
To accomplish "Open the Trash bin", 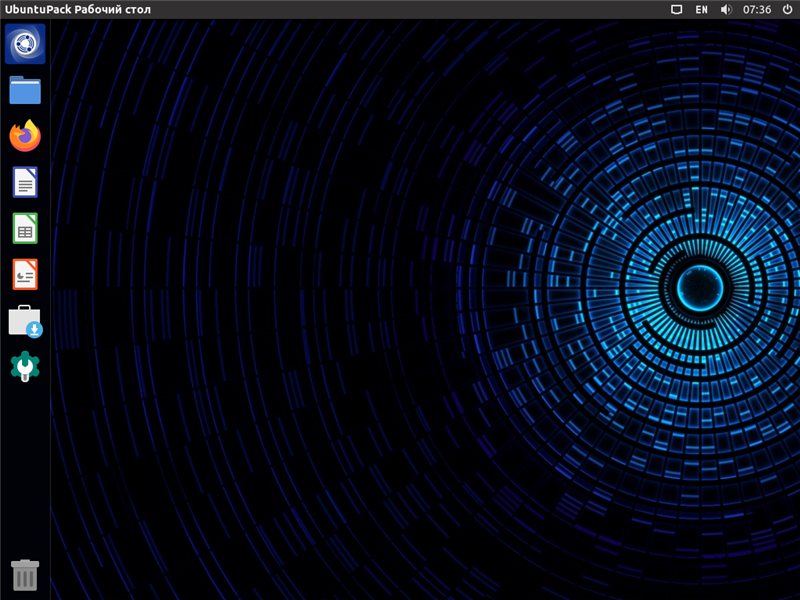I will (25, 575).
